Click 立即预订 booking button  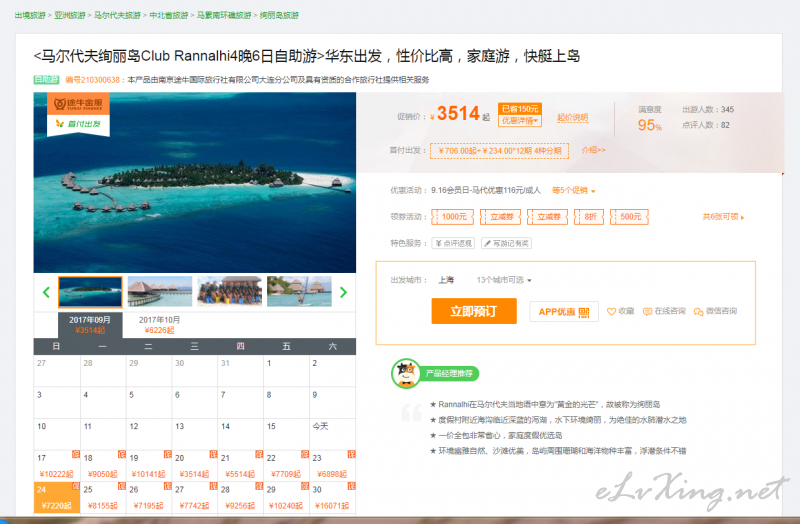pos(474,311)
